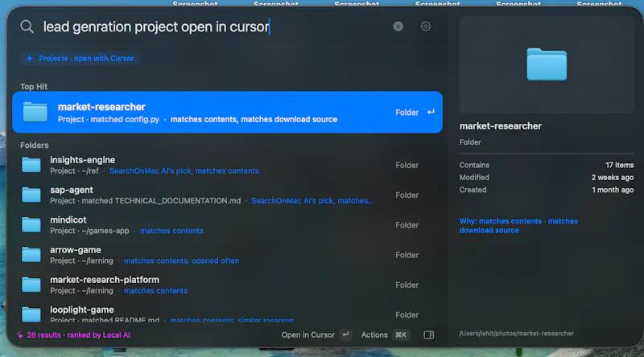Toggle the preview sidebar panel icon
The height and width of the screenshot is (357, 644).
[x=429, y=334]
